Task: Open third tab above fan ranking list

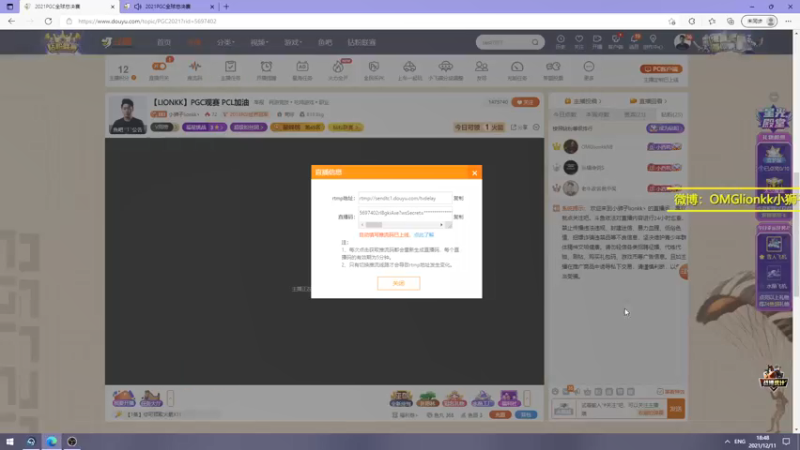Action: [635, 115]
